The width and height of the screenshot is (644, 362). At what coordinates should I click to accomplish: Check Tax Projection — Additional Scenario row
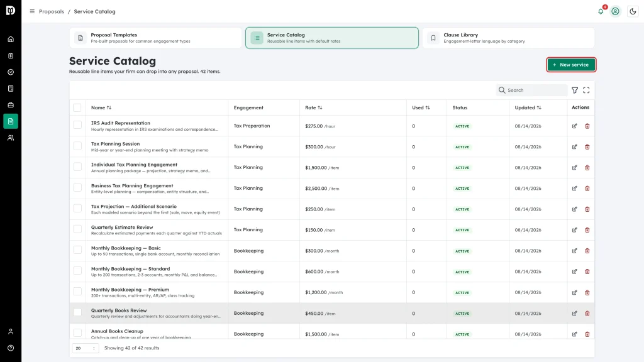coord(77,208)
